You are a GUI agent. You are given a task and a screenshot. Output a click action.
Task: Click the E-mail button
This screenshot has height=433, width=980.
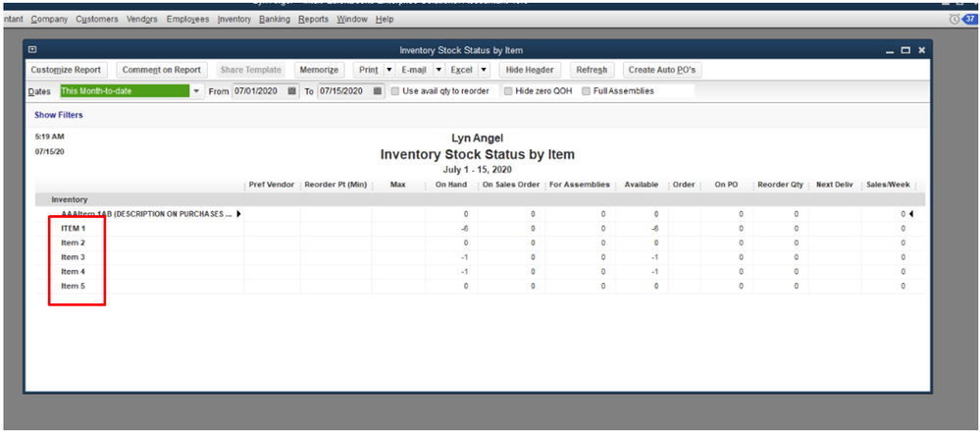(414, 70)
